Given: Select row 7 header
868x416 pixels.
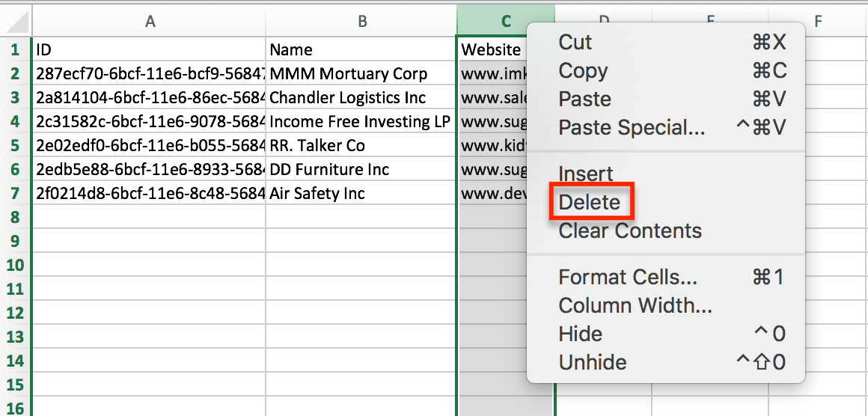Looking at the screenshot, I should pos(16,193).
